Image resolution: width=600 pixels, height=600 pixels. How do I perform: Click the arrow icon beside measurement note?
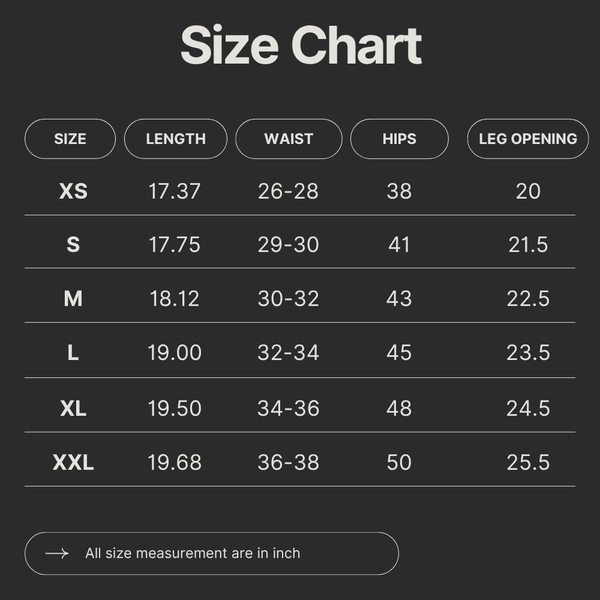click(57, 553)
